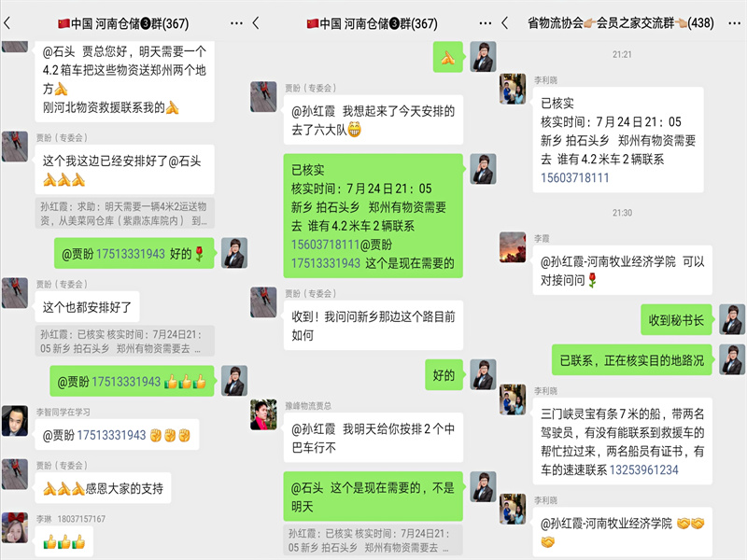This screenshot has height=560, width=747.
Task: Tap back arrow in left chat panel
Action: [x=7, y=22]
